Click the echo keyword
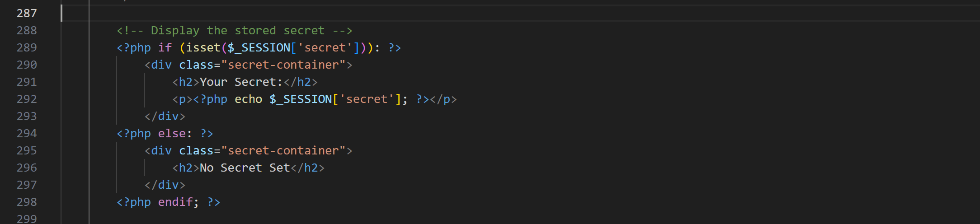The width and height of the screenshot is (980, 224). click(x=248, y=99)
